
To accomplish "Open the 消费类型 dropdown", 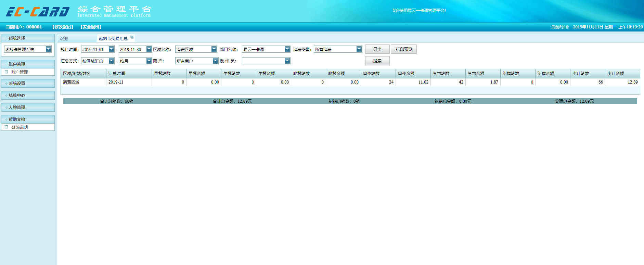I will point(359,49).
